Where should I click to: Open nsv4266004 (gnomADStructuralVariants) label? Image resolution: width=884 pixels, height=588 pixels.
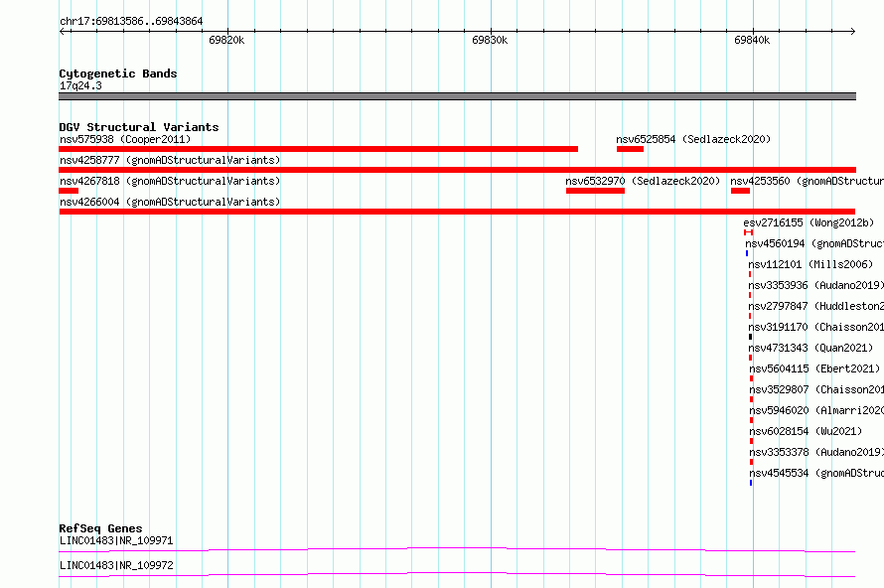pyautogui.click(x=170, y=202)
